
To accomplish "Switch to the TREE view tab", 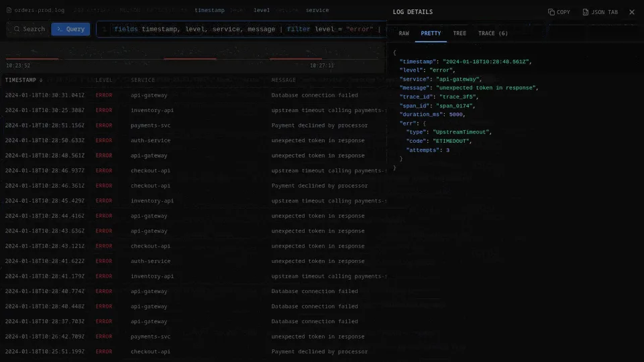I will coord(459,34).
